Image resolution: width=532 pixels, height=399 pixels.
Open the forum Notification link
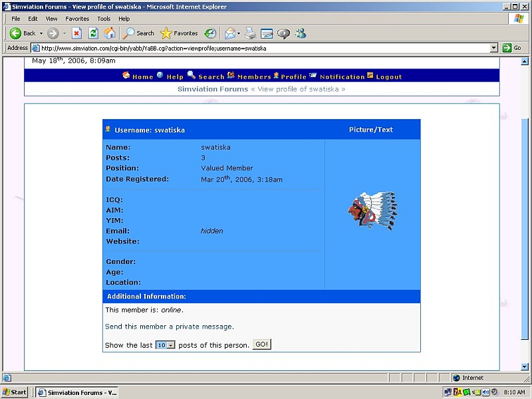pyautogui.click(x=342, y=76)
